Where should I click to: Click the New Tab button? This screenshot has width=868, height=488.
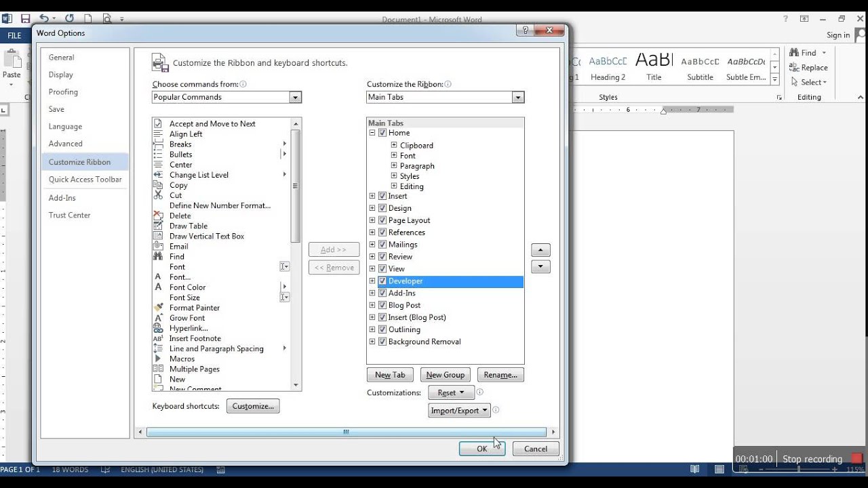[390, 375]
